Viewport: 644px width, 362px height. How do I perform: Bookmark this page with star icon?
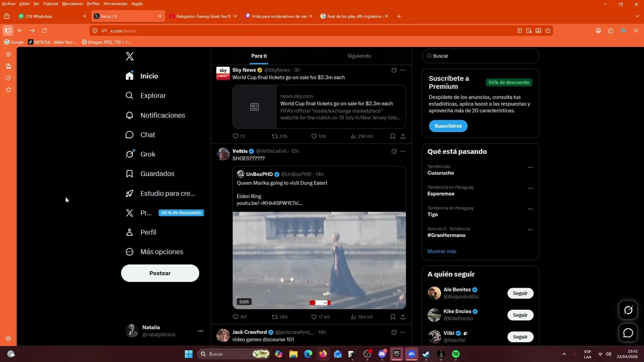pos(548,31)
